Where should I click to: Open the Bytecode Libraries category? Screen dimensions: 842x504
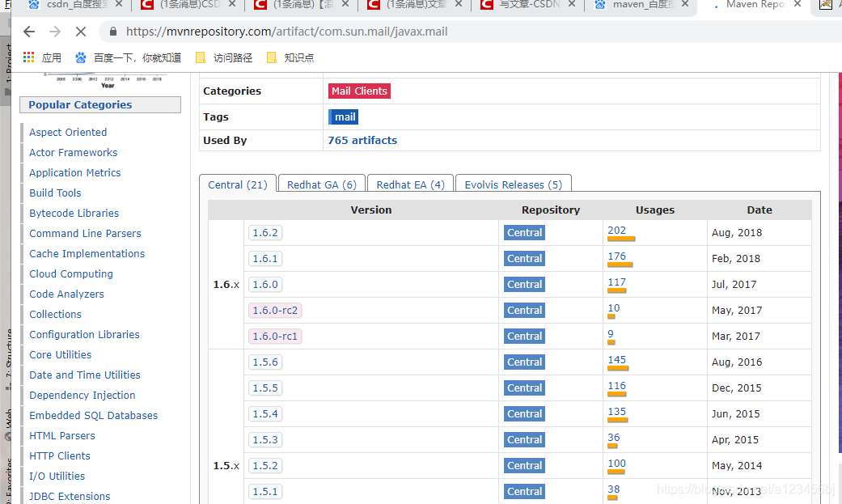74,214
